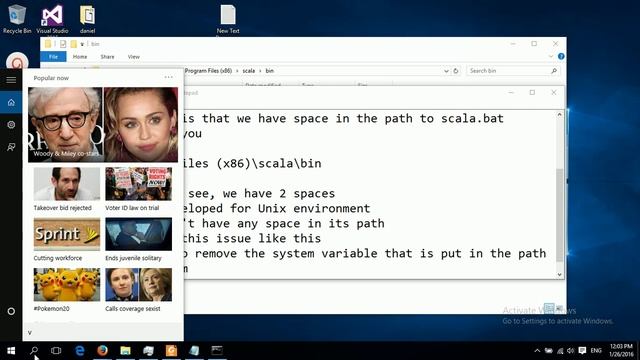
Task: Open the Takeover bid rejected story
Action: 67,189
